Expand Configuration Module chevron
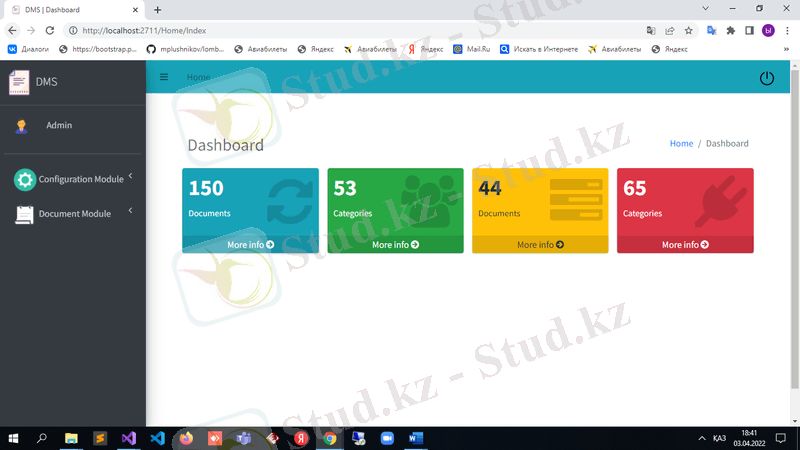800x450 pixels. click(131, 176)
